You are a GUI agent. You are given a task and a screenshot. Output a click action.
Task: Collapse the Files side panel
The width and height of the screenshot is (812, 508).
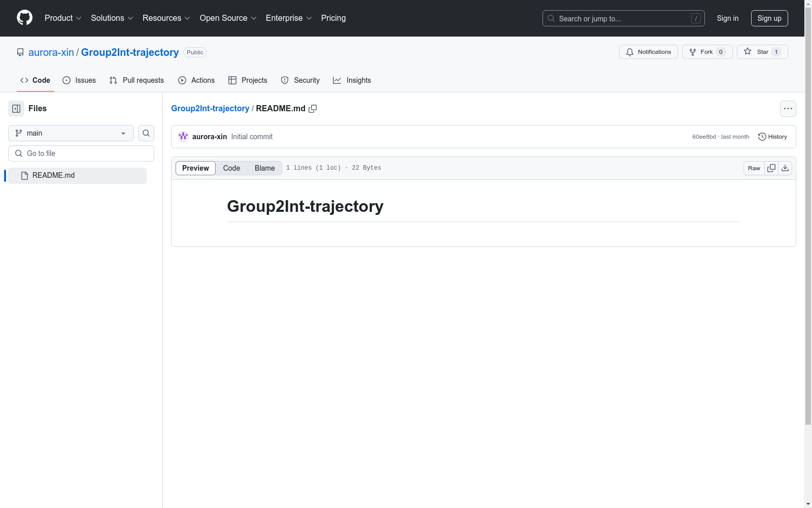click(16, 109)
